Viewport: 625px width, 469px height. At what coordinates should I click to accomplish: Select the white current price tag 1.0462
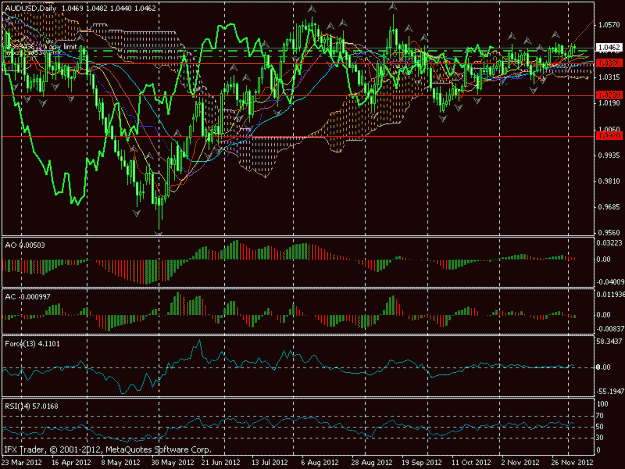coord(609,47)
